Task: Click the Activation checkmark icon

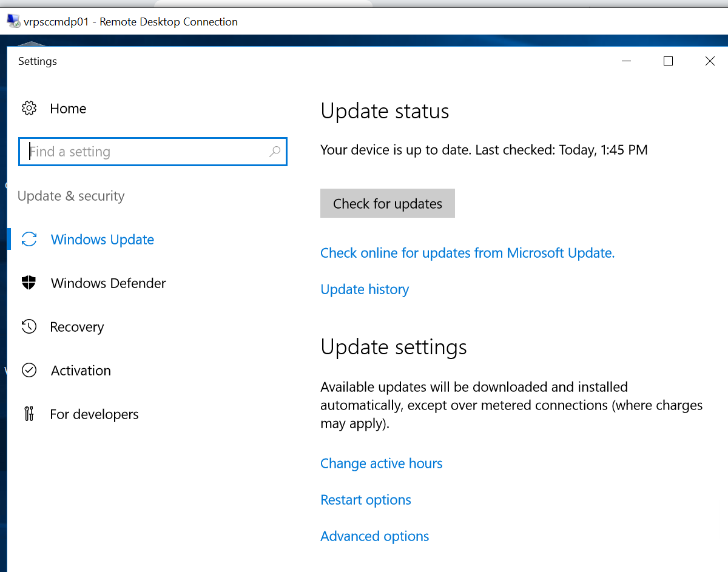Action: coord(29,371)
